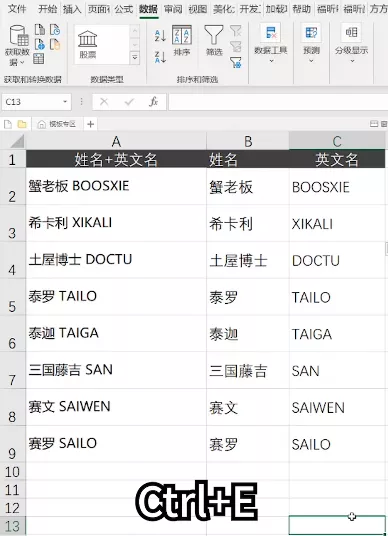Click the plus button to add tab
This screenshot has height=536, width=388.
point(91,124)
